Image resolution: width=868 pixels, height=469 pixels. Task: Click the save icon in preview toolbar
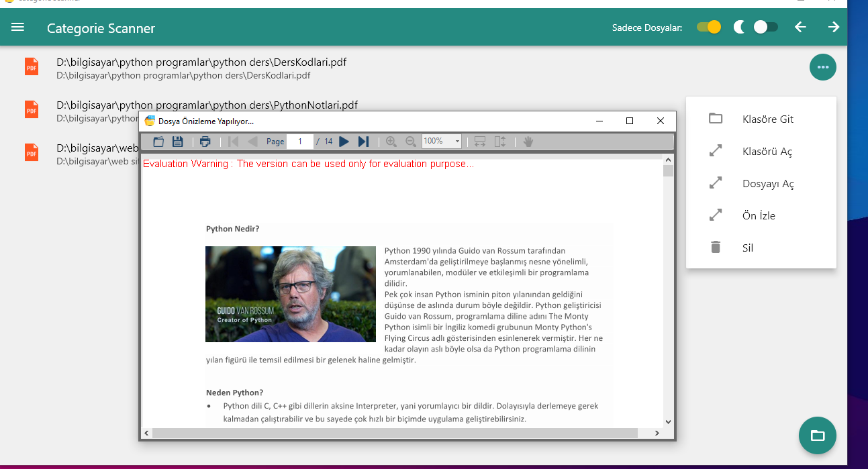coord(178,142)
